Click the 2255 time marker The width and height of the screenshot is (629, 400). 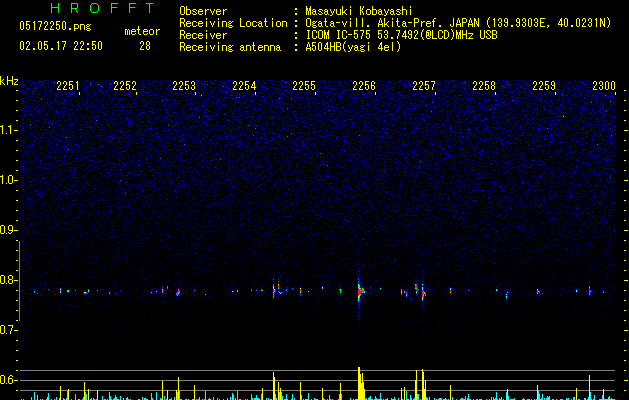click(x=304, y=86)
